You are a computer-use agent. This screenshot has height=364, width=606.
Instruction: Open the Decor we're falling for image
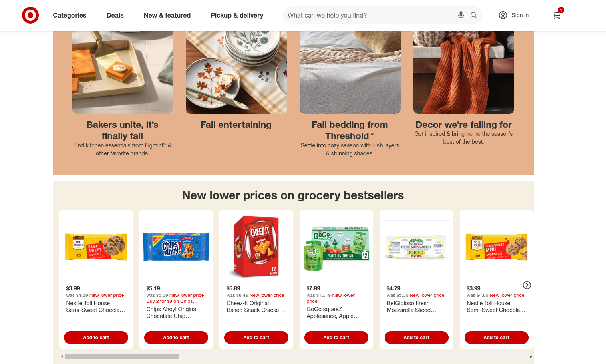[x=464, y=72]
